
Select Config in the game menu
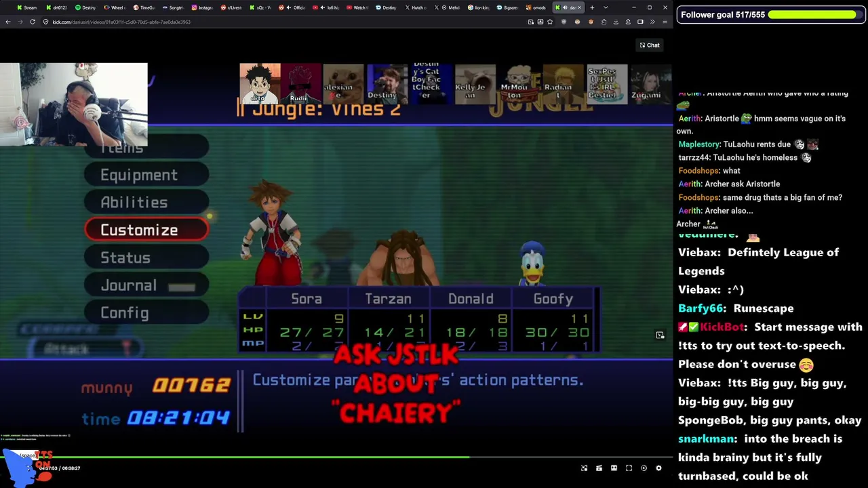click(146, 312)
